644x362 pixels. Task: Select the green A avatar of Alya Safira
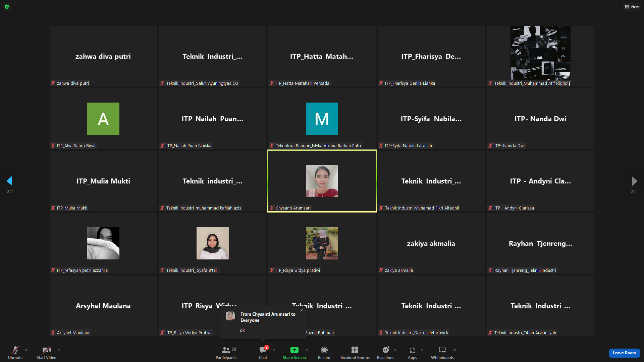pyautogui.click(x=103, y=119)
